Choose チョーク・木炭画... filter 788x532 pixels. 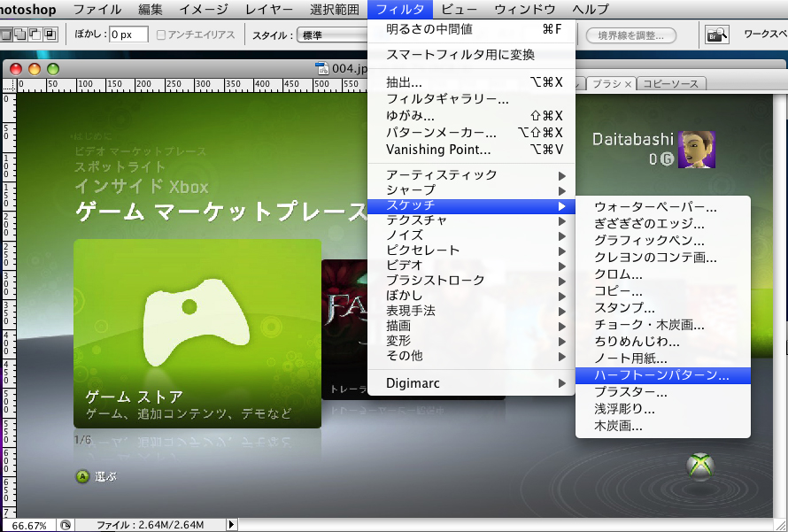[663, 325]
